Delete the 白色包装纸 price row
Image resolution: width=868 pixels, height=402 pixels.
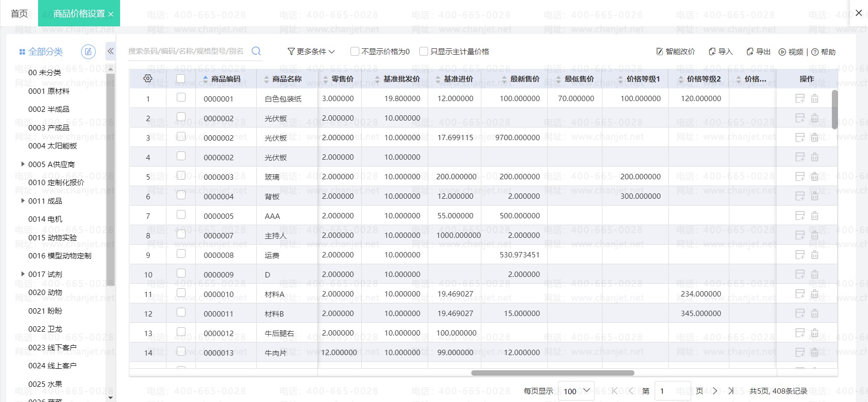tap(815, 98)
